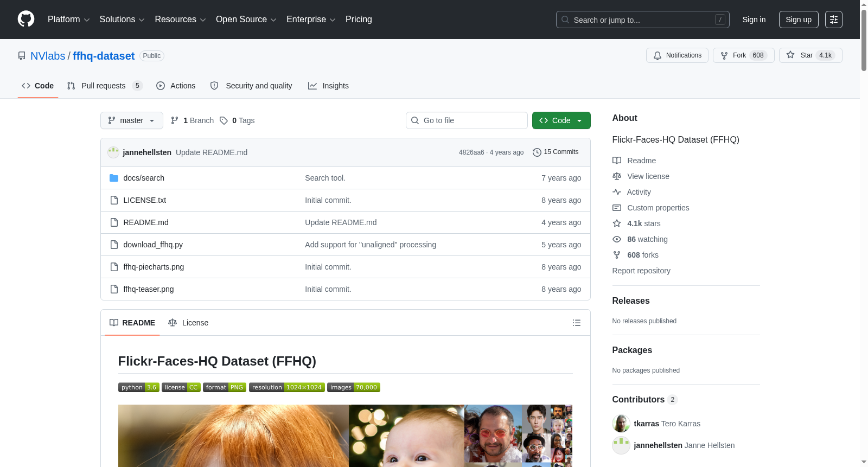This screenshot has height=467, width=868.
Task: View the 15 Commits history
Action: [556, 152]
